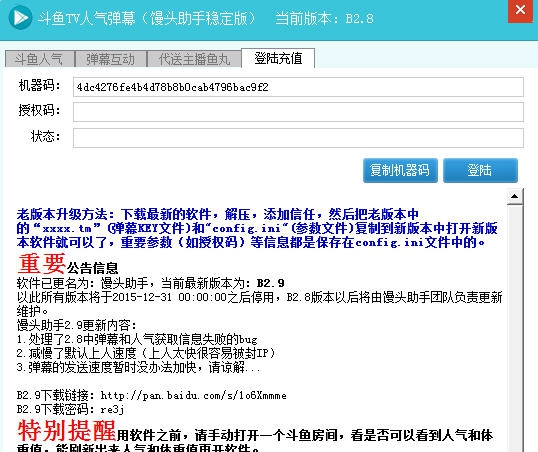
Task: Click the pan.baidu.com download link text
Action: pyautogui.click(x=194, y=395)
